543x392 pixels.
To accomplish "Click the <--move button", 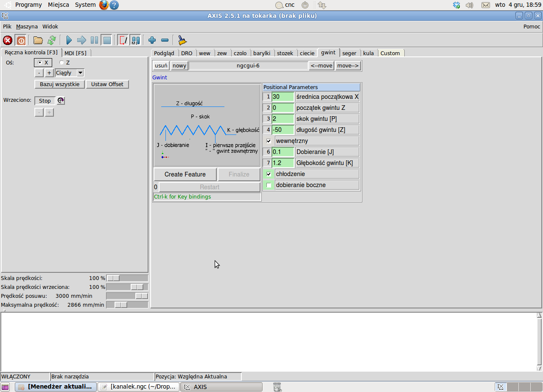I will [322, 65].
